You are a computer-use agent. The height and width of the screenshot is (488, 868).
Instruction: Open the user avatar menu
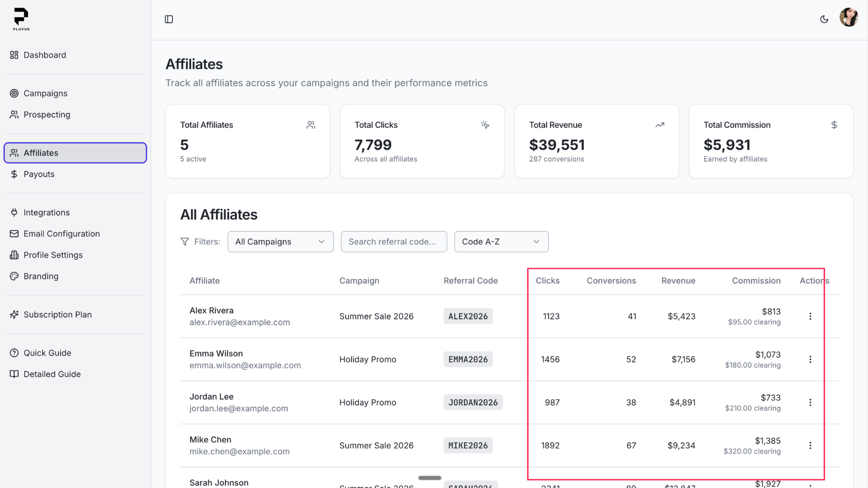849,18
